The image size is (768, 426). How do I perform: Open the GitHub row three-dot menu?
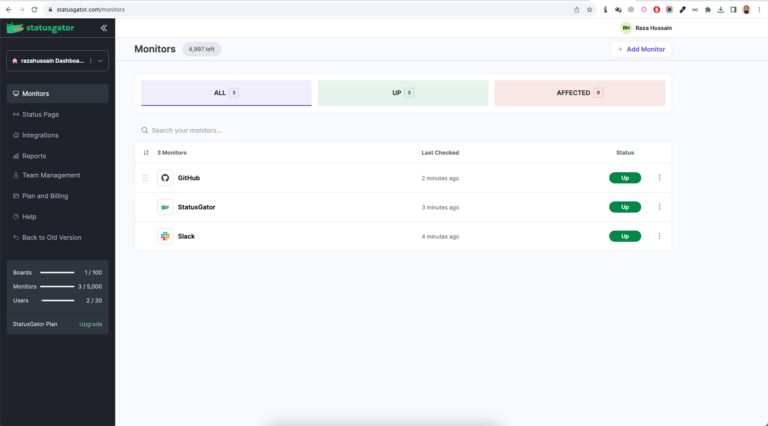[659, 178]
